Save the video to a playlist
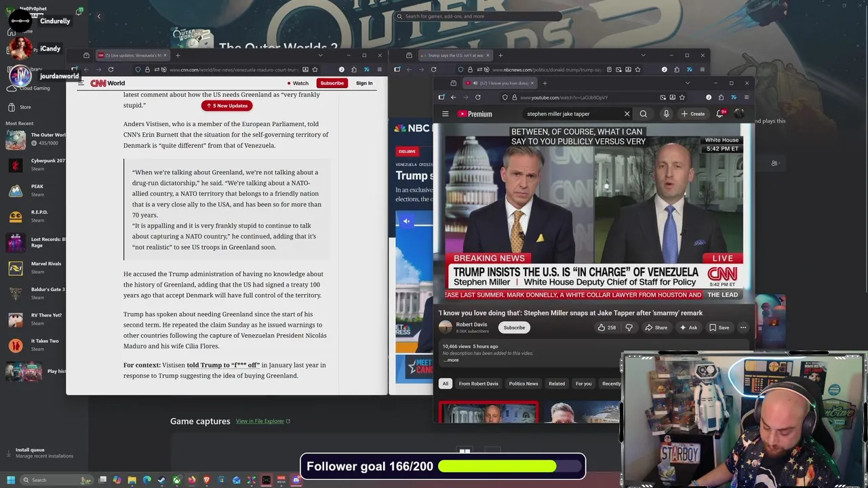 click(719, 327)
